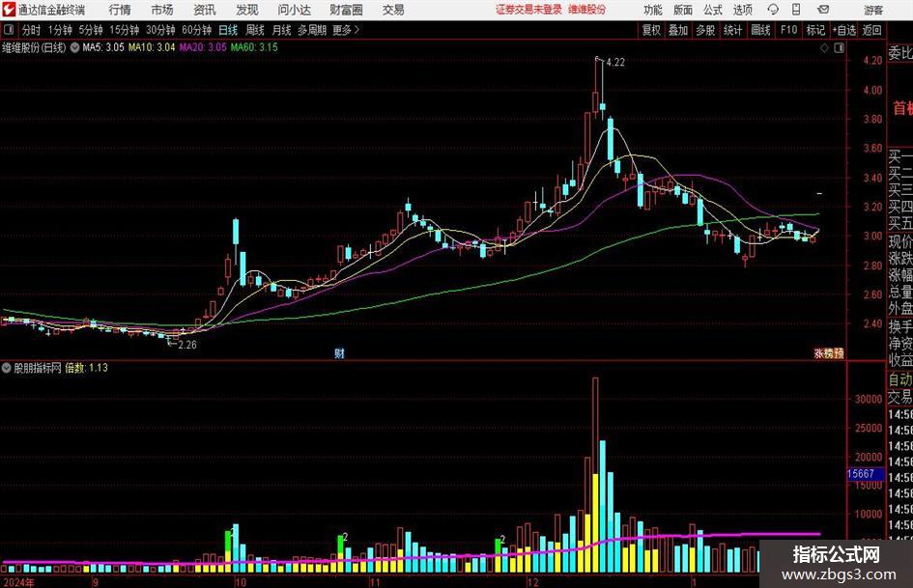Switch to the 月线 monthly period tab
Screen dimensions: 913x588
281,30
